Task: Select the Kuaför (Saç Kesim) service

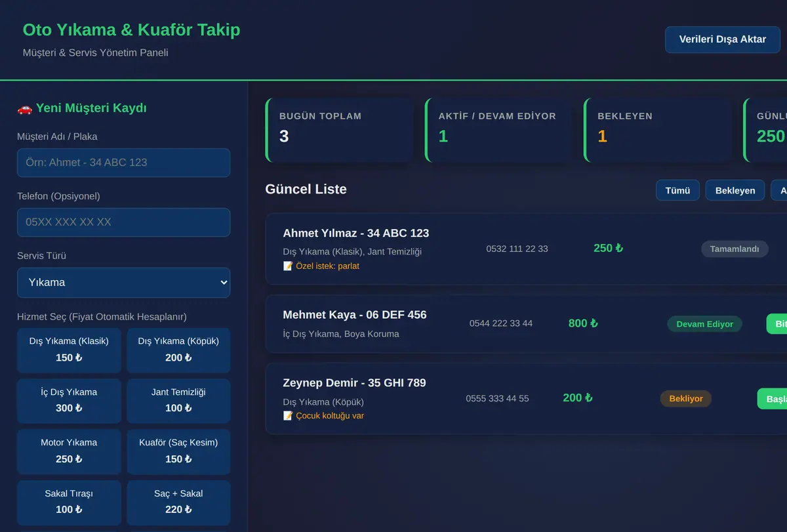Action: coord(178,451)
